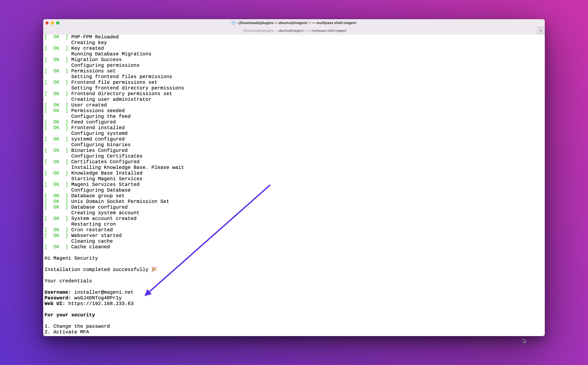Click the installer@mageni.net username text
Viewport: 588px width, 365px height.
104,292
